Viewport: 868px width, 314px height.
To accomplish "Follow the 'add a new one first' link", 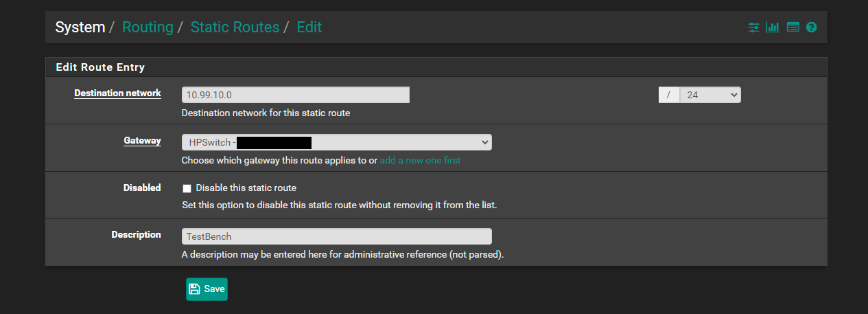I will click(420, 160).
